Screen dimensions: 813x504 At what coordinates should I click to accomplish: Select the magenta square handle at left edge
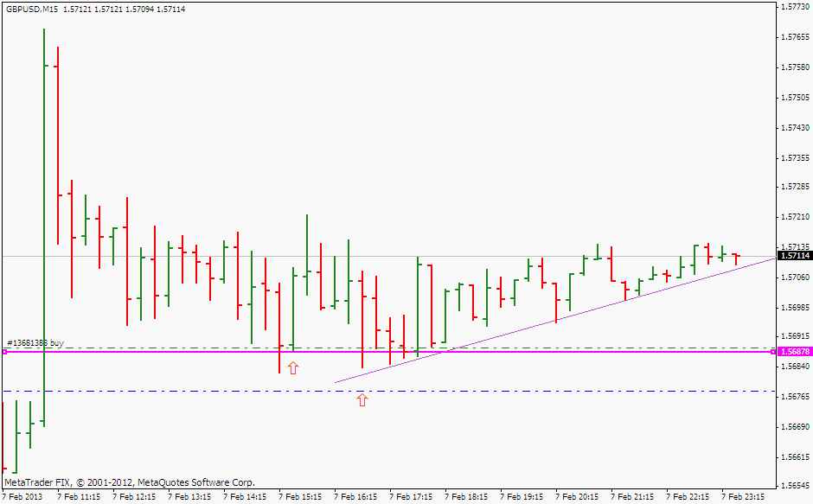4,353
